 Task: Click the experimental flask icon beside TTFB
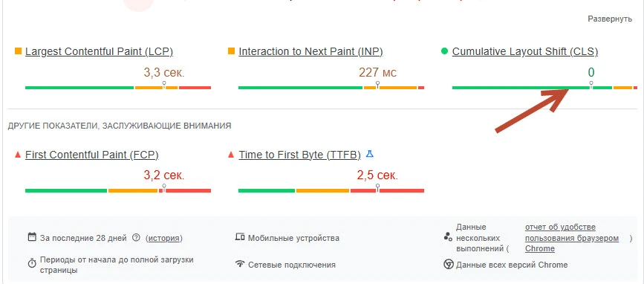pos(370,155)
